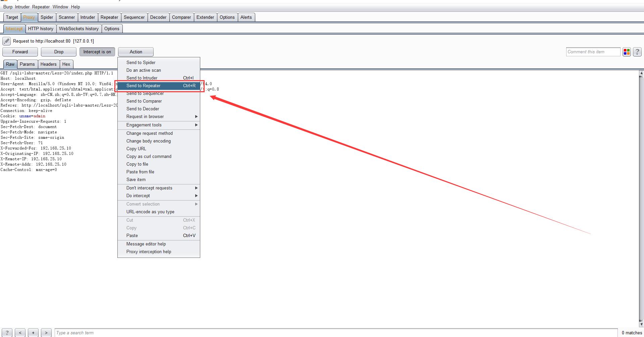Select Paste in context menu
The height and width of the screenshot is (337, 644).
click(x=159, y=236)
